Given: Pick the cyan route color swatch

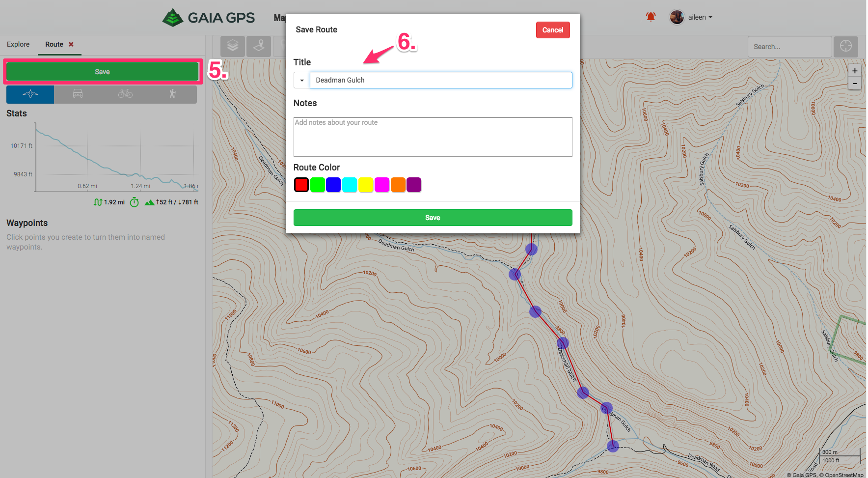Looking at the screenshot, I should click(x=350, y=185).
